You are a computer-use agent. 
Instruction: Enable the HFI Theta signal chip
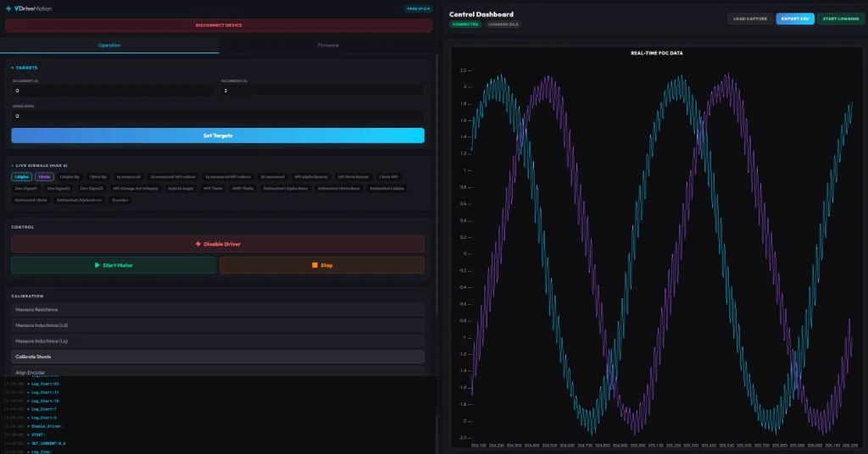pos(213,189)
